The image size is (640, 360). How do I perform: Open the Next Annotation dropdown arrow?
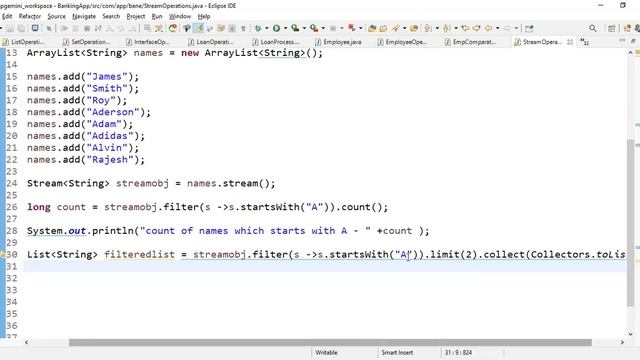[437, 28]
